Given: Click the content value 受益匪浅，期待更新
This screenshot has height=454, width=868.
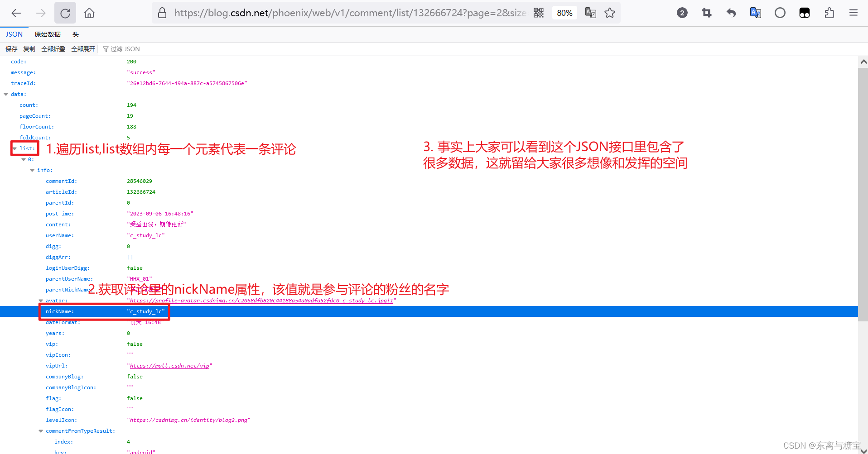Looking at the screenshot, I should click(x=156, y=225).
